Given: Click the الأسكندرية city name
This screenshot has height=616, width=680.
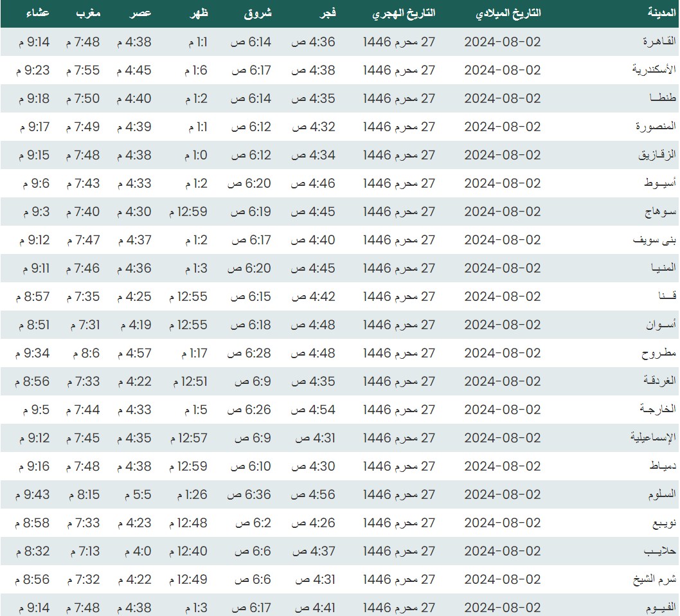Looking at the screenshot, I should tap(654, 70).
